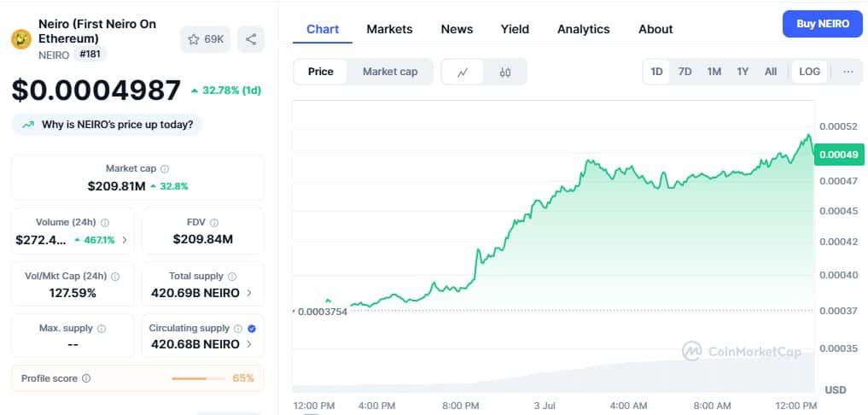Open info icon next to Market cap
Screen dimensions: 868x415
coord(165,169)
